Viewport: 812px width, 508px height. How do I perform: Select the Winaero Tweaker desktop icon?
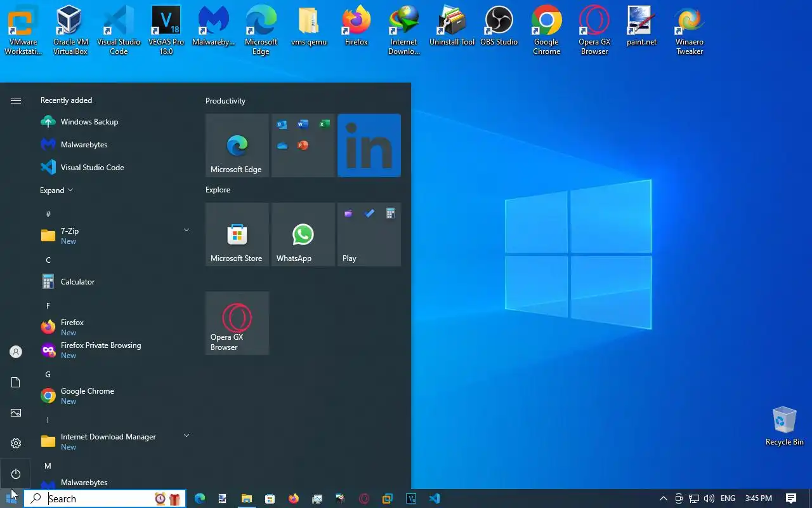690,30
